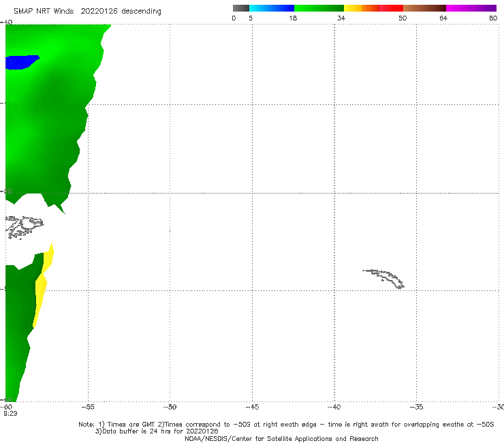504x443 pixels.
Task: Click the cyan-blue 5-18 color bar segment
Action: [x=272, y=8]
